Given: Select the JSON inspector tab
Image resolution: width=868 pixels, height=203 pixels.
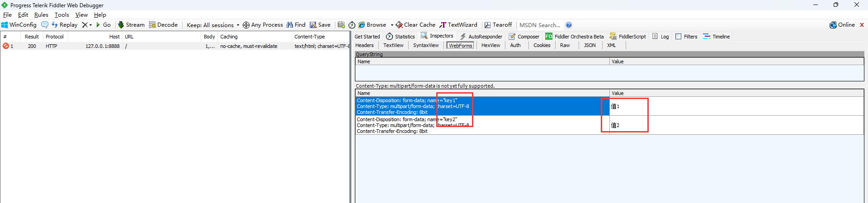Looking at the screenshot, I should (x=590, y=45).
